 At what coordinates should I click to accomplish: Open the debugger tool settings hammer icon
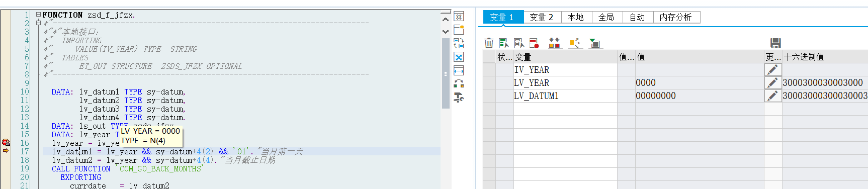(x=459, y=98)
